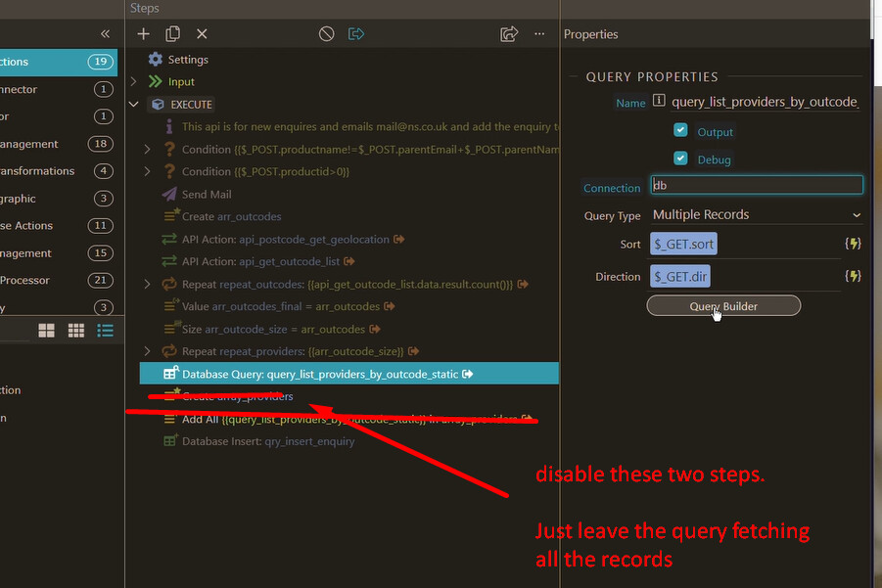Image resolution: width=882 pixels, height=588 pixels.
Task: Select the graphic category with badge 3
Action: click(x=59, y=199)
